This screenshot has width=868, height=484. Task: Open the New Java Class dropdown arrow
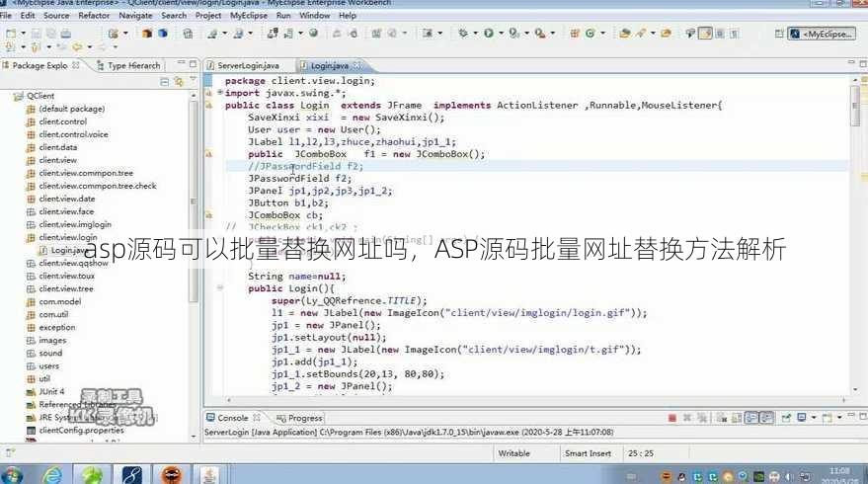(x=602, y=34)
